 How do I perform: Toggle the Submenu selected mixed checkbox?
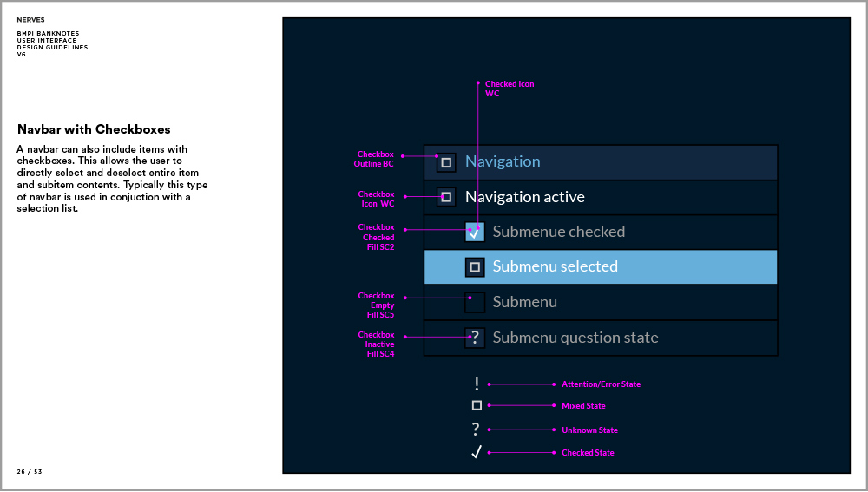475,267
